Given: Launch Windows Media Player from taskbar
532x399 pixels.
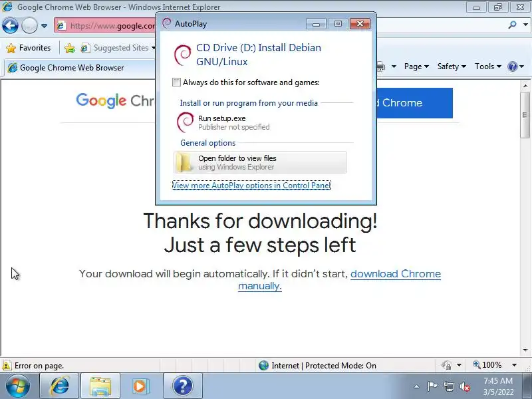Looking at the screenshot, I should coord(140,386).
